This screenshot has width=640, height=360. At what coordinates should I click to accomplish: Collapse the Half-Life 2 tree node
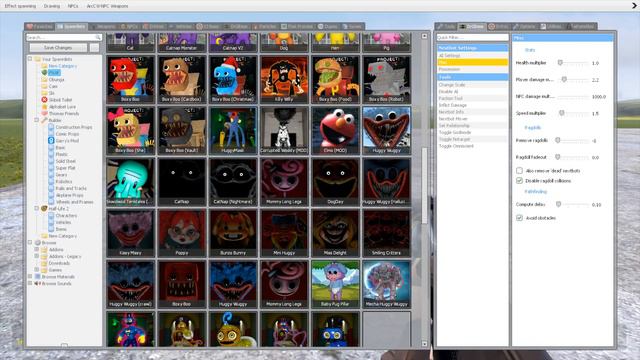[37, 208]
